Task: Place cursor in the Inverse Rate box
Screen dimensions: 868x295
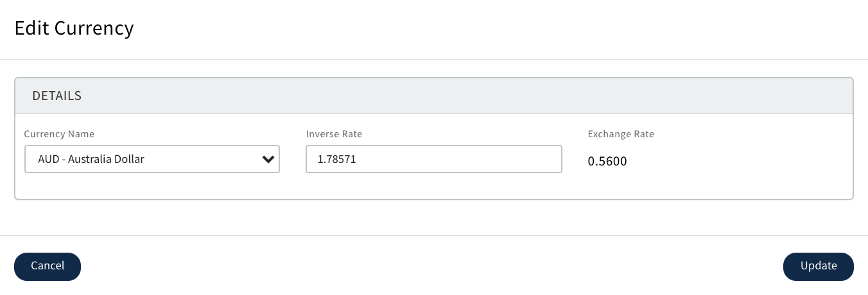Action: click(433, 159)
